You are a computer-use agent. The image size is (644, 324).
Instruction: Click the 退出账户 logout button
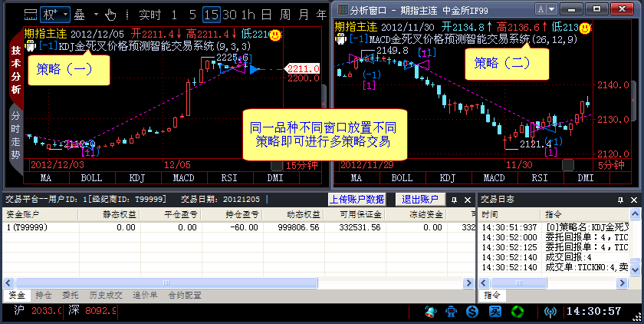coord(419,200)
